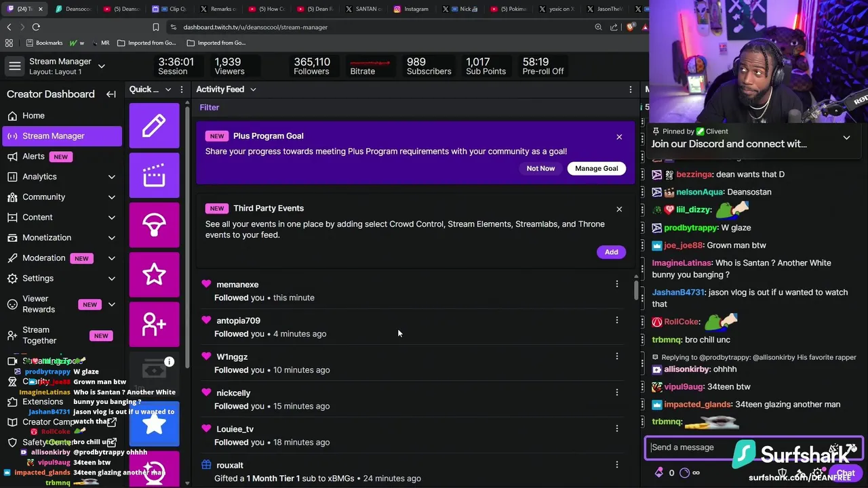
Task: Click the browser zoom magnifier icon
Action: [x=598, y=27]
